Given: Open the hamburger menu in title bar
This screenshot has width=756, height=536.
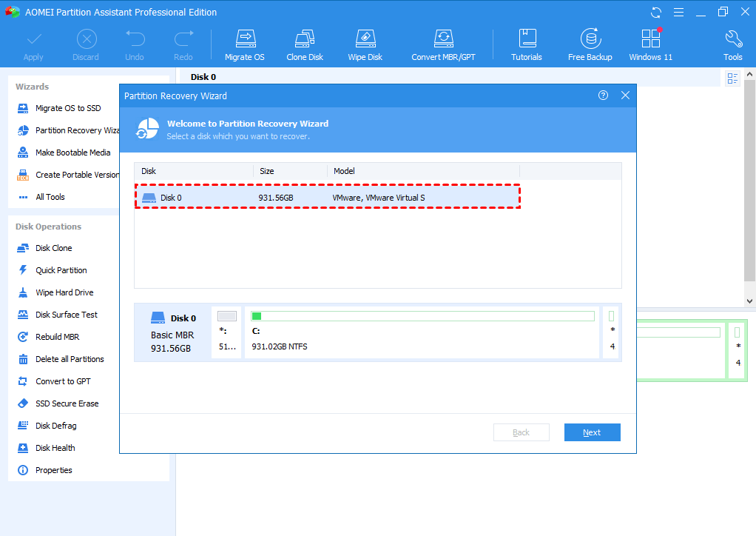Looking at the screenshot, I should click(x=678, y=13).
